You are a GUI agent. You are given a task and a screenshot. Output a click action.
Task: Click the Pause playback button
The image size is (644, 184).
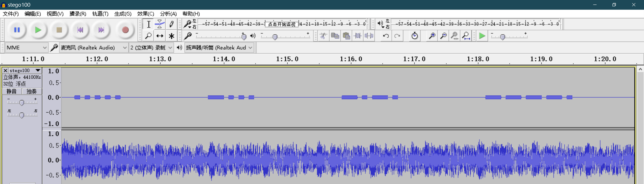pyautogui.click(x=17, y=30)
